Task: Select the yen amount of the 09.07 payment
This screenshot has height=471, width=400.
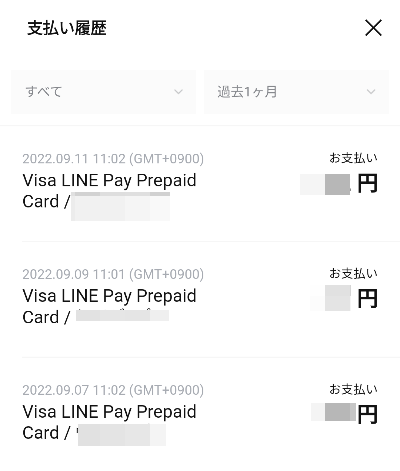Action: pyautogui.click(x=344, y=413)
